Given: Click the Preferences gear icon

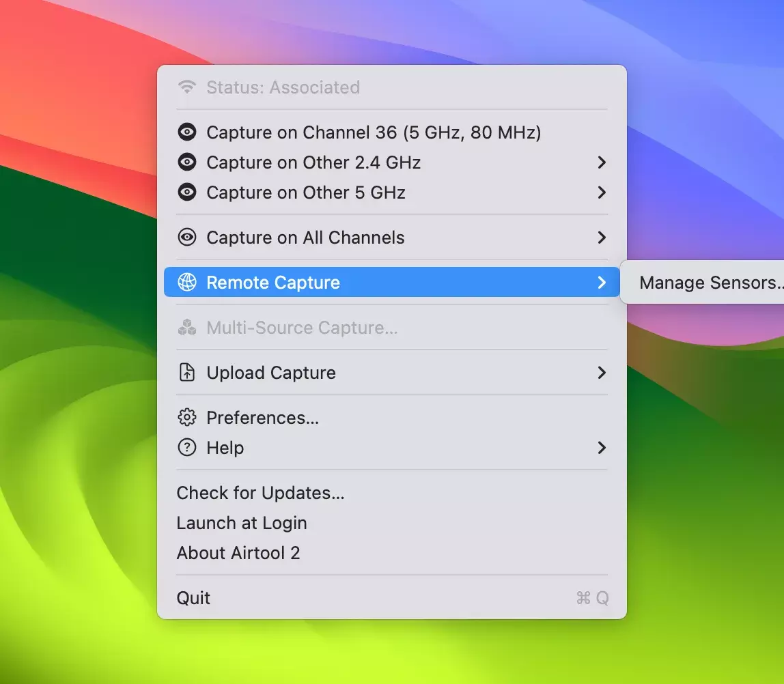Looking at the screenshot, I should click(x=186, y=418).
